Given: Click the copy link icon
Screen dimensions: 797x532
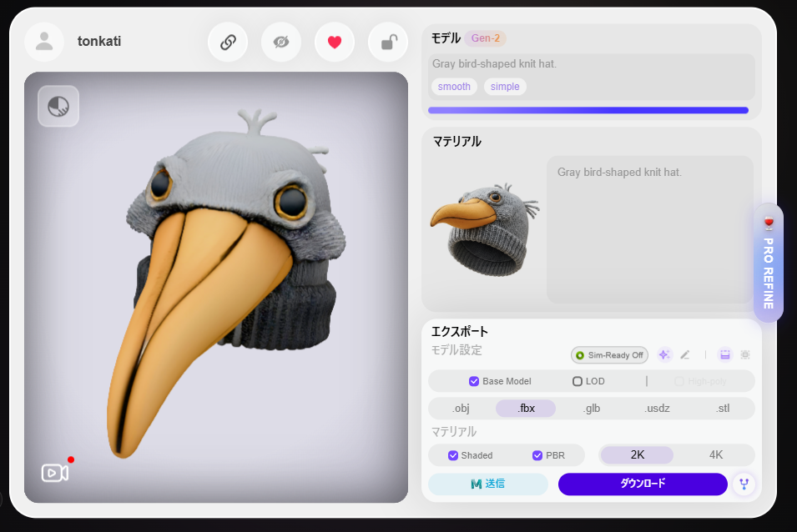Looking at the screenshot, I should point(228,43).
